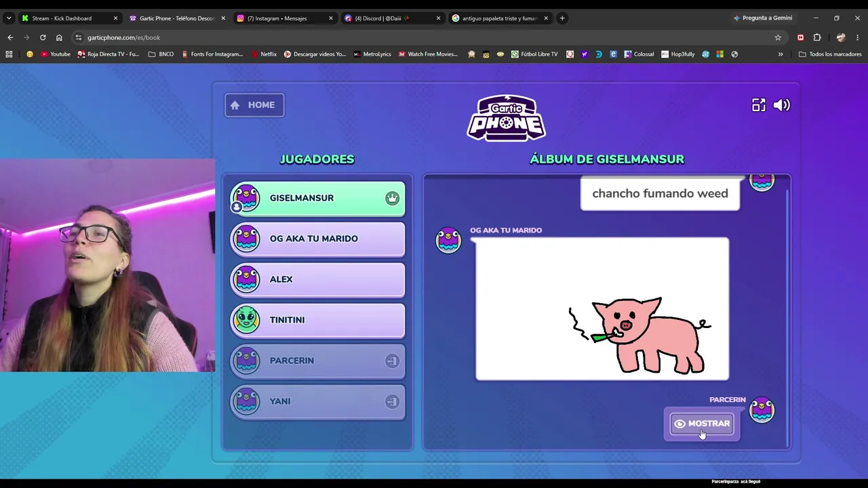Click the Gartic Phone logo
This screenshot has height=488, width=868.
506,118
